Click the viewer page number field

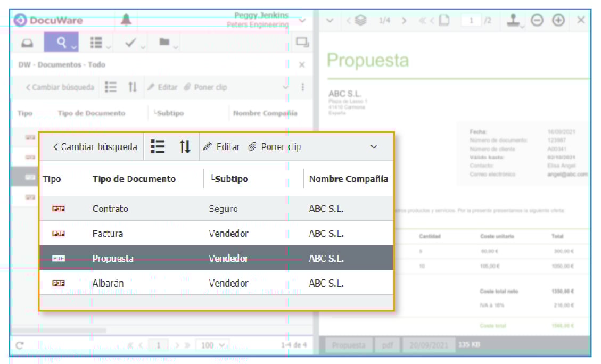pos(471,21)
